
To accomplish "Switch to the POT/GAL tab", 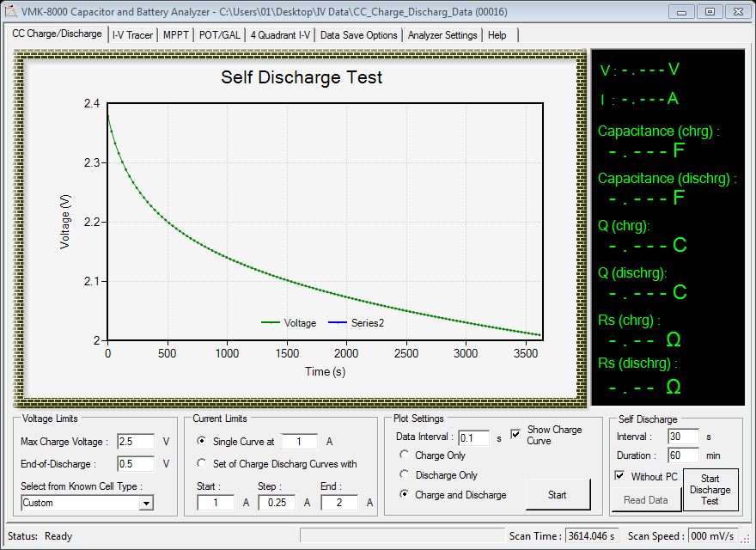I will click(219, 35).
